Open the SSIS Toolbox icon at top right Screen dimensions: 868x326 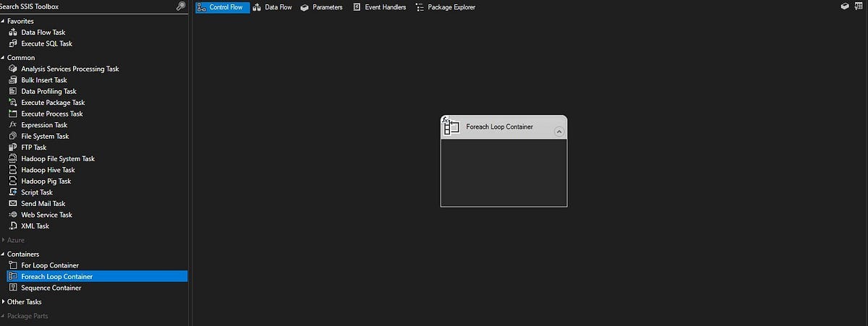tap(859, 7)
